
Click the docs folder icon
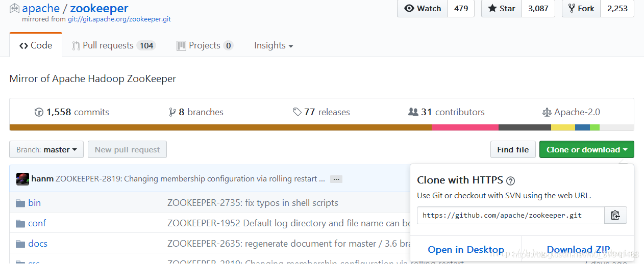click(x=20, y=244)
